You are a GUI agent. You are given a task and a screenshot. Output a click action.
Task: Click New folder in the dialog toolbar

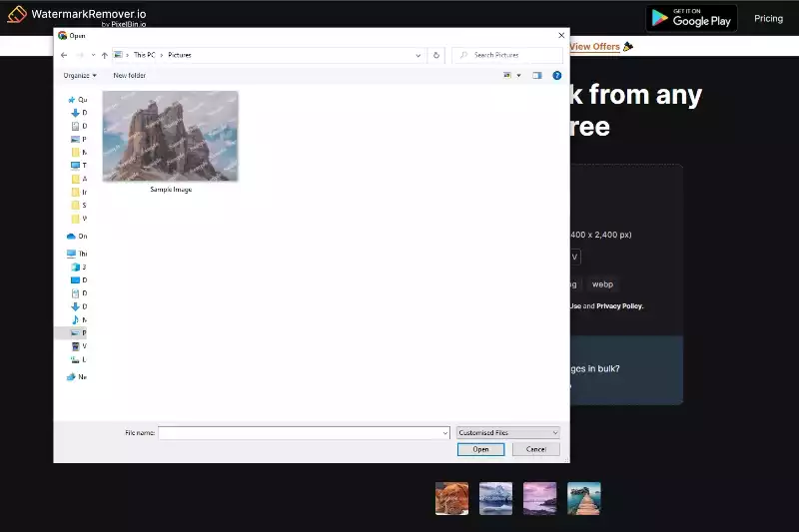[x=130, y=75]
